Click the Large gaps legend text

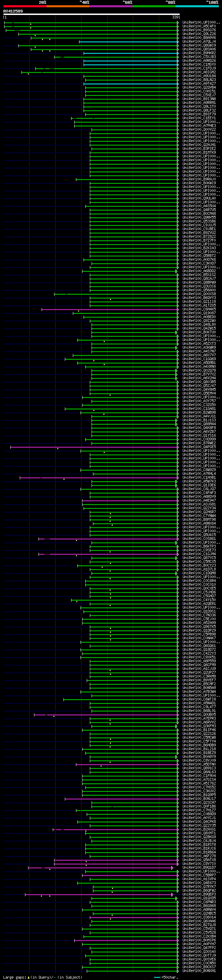point(43,977)
